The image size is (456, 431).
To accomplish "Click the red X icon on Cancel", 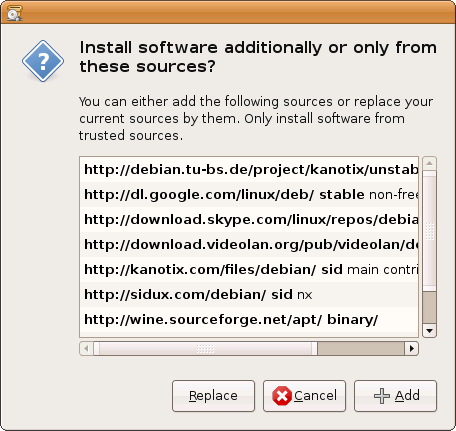I will (x=282, y=396).
